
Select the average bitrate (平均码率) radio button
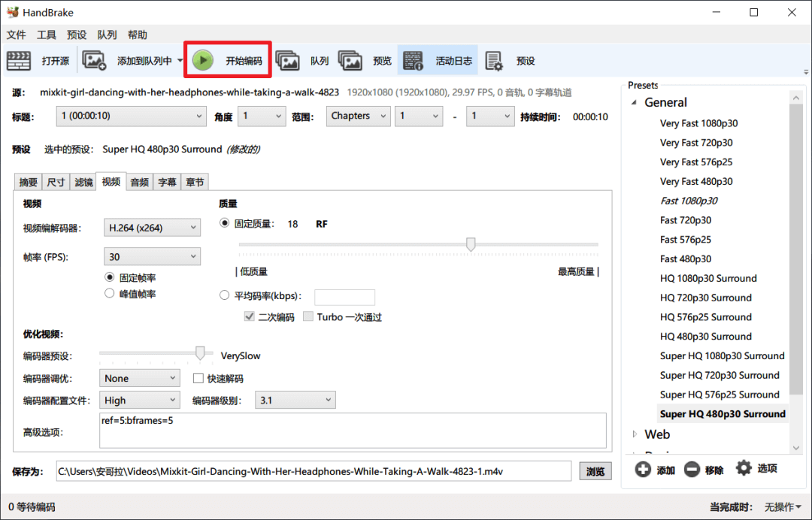click(224, 295)
